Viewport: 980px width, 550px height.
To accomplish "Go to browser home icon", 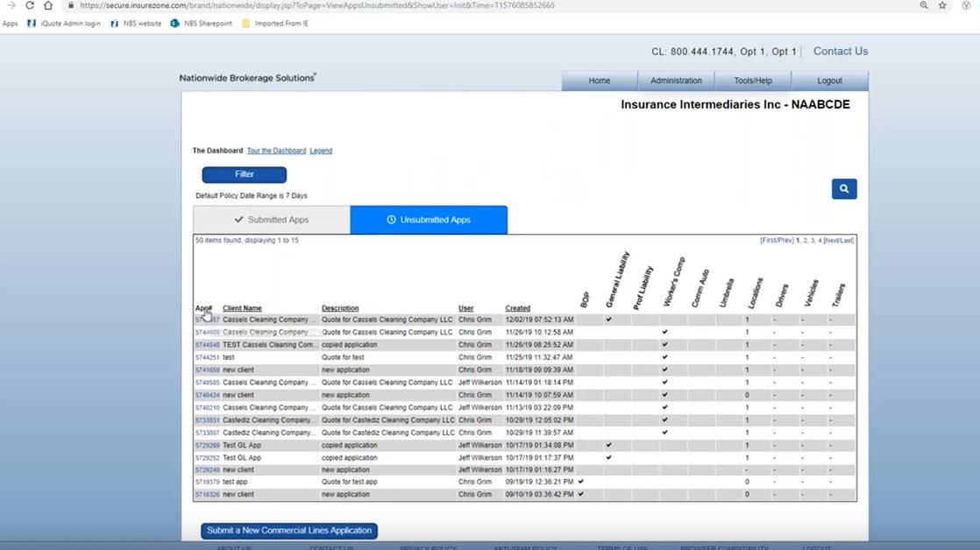I will tap(48, 5).
